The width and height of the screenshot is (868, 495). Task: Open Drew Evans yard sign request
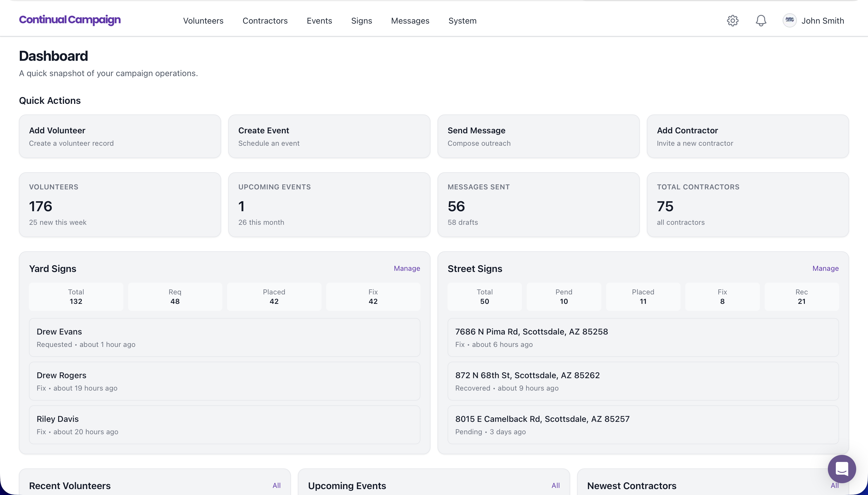[225, 337]
